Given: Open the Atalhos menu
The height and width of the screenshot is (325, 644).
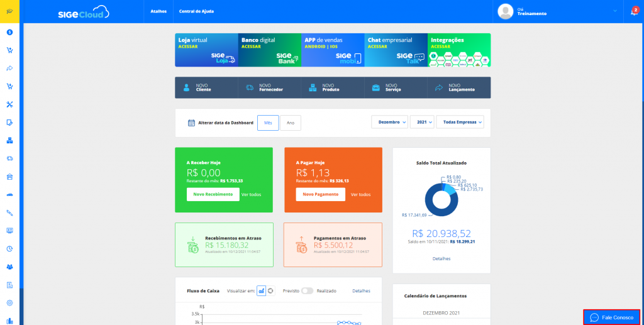Looking at the screenshot, I should [158, 11].
